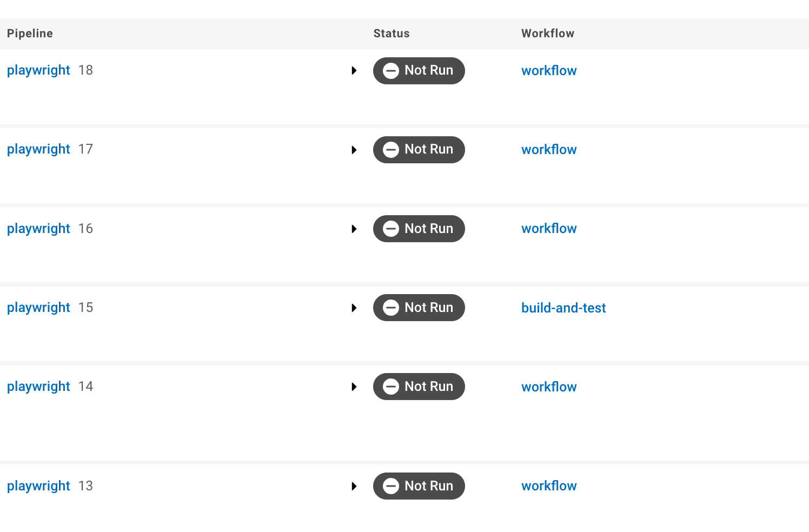Open workflow link for pipeline 18
Viewport: 809px width, 532px height.
[x=548, y=71]
